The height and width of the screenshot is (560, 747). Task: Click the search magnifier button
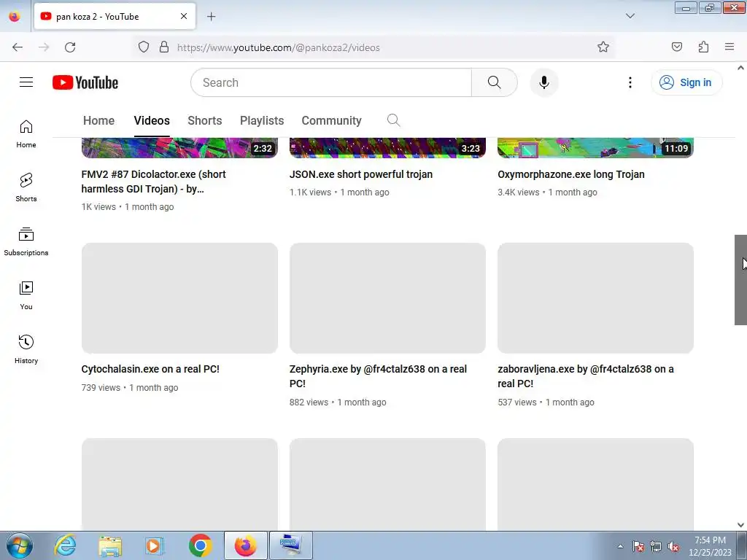(x=494, y=82)
